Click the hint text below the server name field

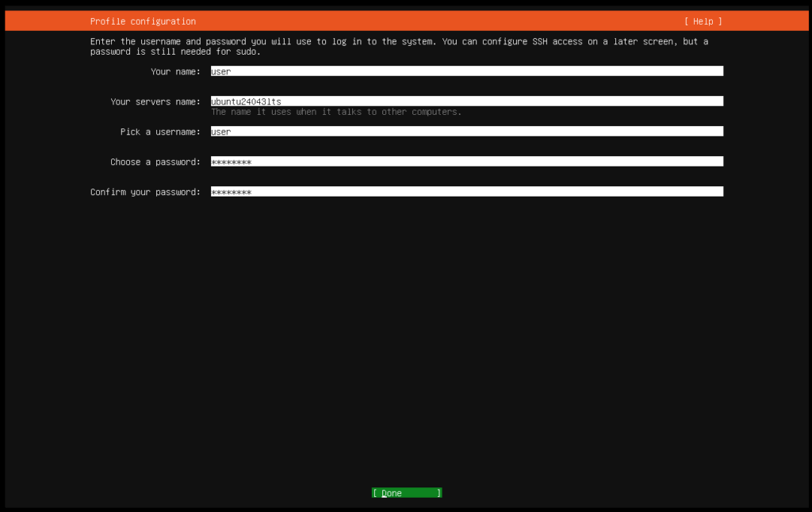[x=336, y=112]
